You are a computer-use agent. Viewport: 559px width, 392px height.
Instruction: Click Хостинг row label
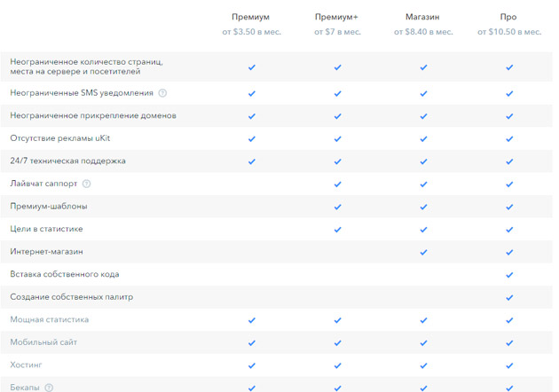point(26,365)
